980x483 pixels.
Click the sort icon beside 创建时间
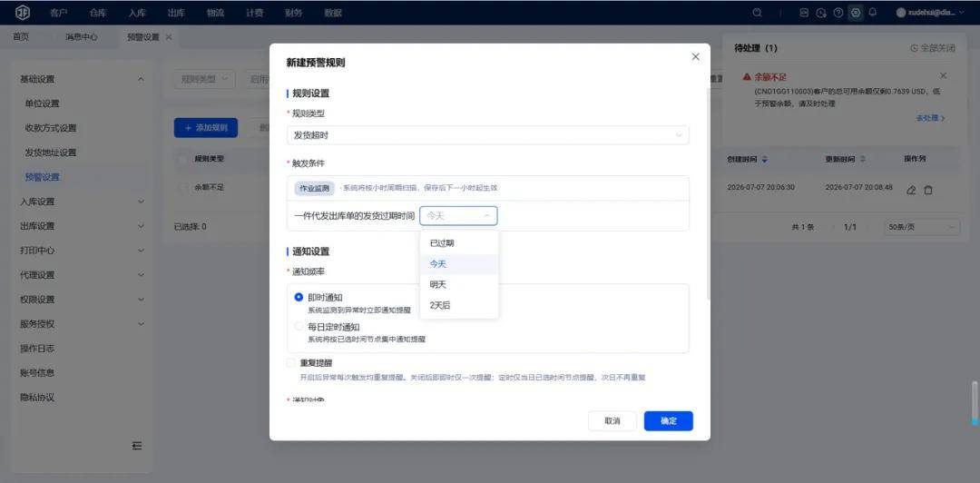[x=764, y=160]
